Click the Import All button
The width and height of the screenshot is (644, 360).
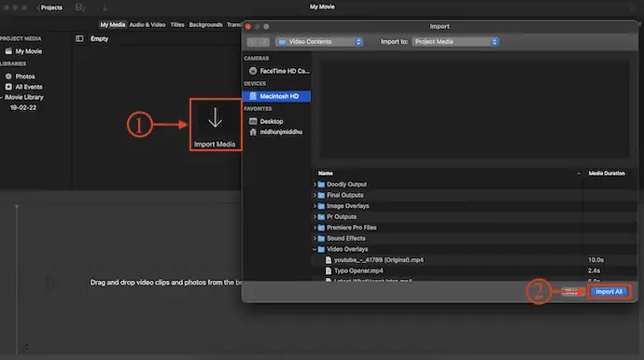coord(609,292)
